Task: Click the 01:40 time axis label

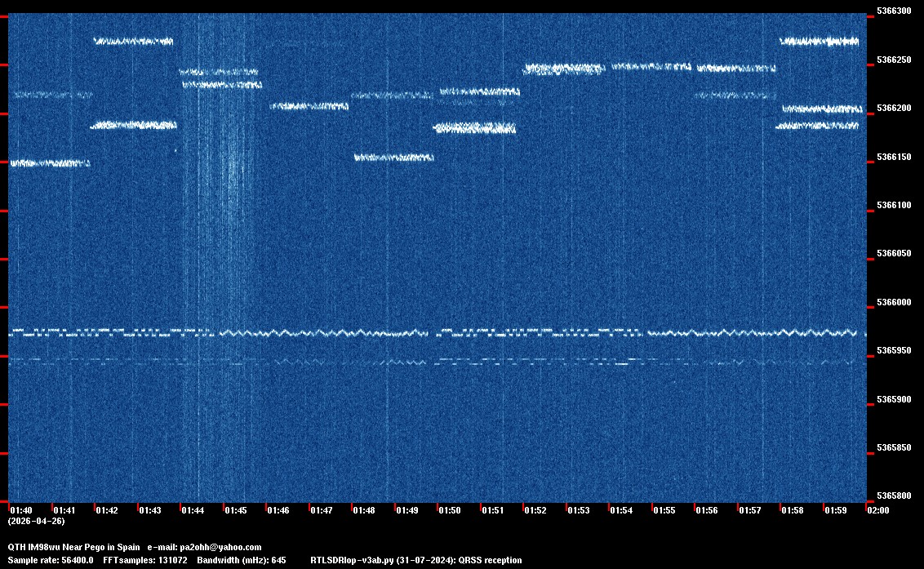Action: coord(21,510)
